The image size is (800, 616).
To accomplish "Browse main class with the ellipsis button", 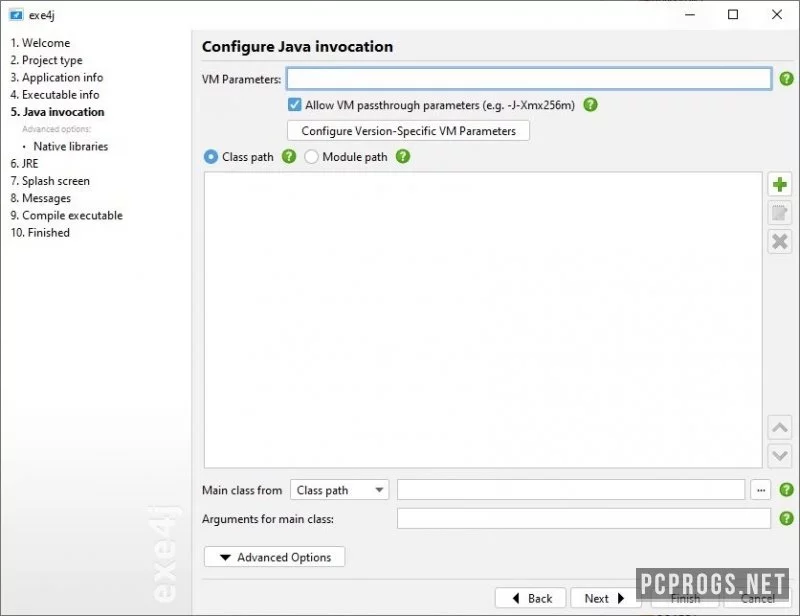I will pos(761,490).
